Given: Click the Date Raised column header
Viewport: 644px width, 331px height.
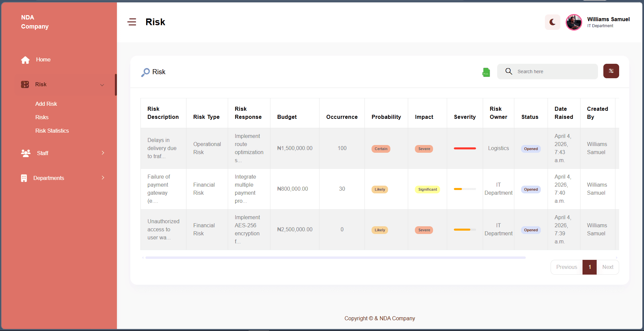Looking at the screenshot, I should 564,113.
